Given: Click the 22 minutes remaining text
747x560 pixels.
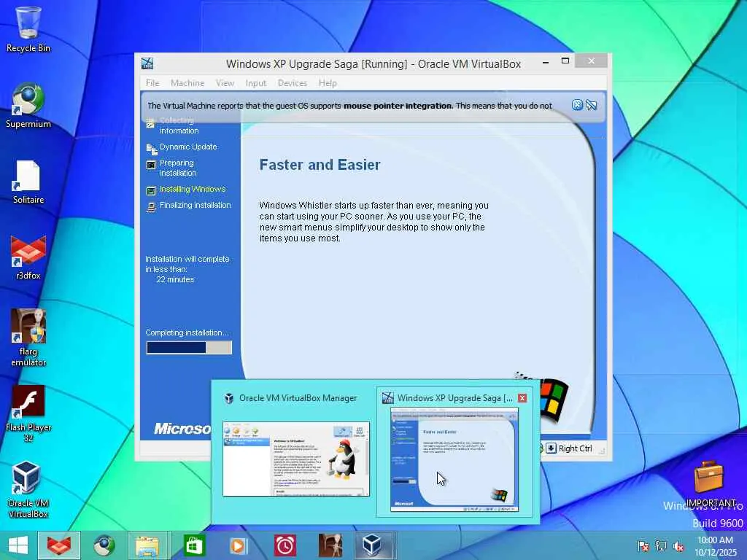Looking at the screenshot, I should 175,279.
